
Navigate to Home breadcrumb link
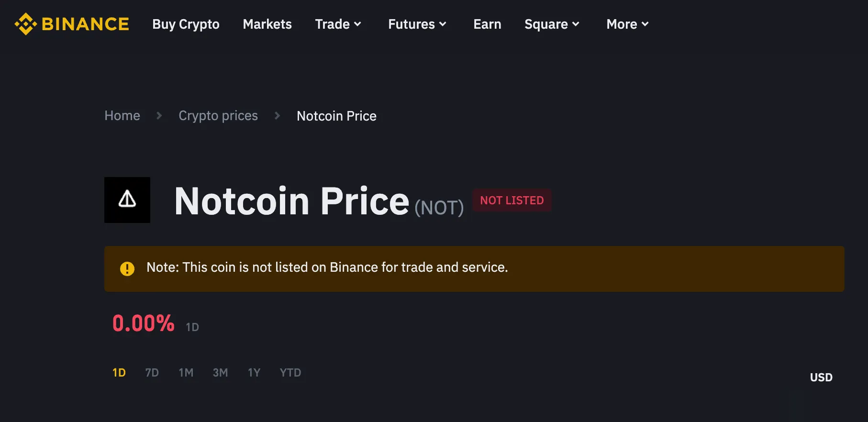click(122, 116)
